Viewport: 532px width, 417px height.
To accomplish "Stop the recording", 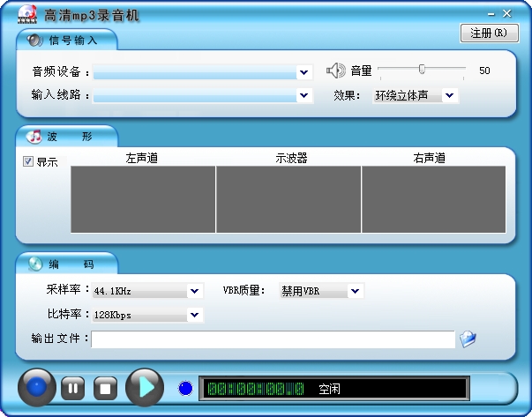I will 106,387.
